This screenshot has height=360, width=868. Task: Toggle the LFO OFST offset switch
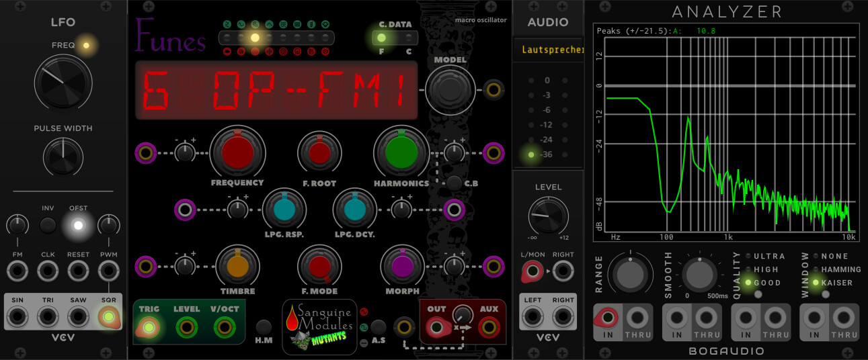tap(78, 225)
